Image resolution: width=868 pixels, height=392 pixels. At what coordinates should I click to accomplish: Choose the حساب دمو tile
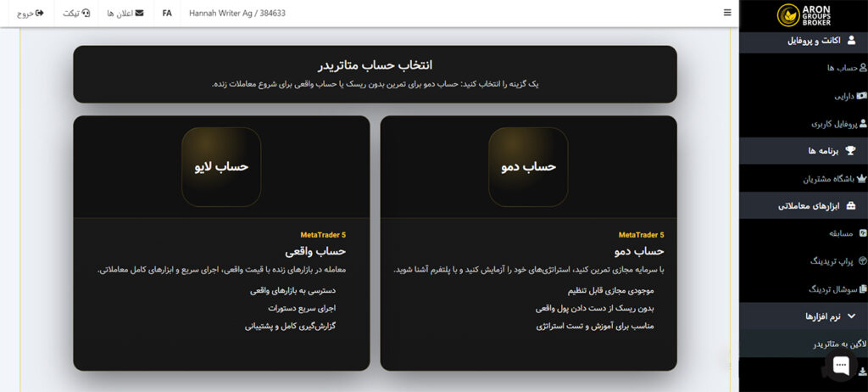tap(528, 166)
